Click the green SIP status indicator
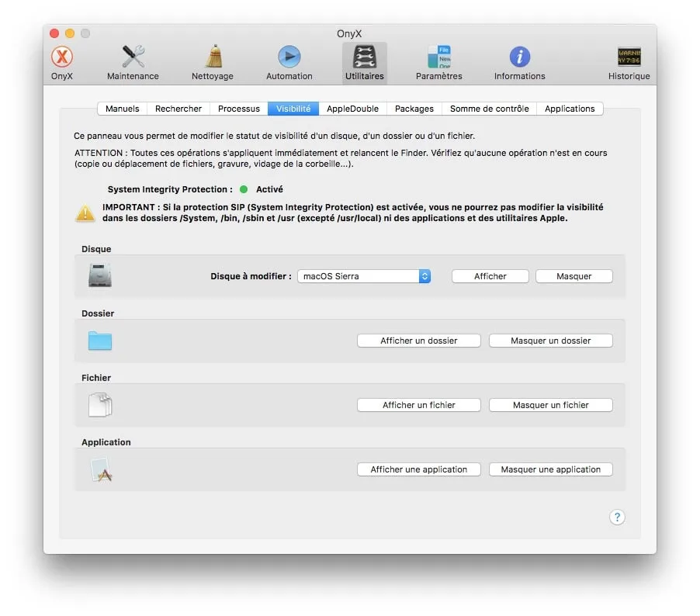 244,189
